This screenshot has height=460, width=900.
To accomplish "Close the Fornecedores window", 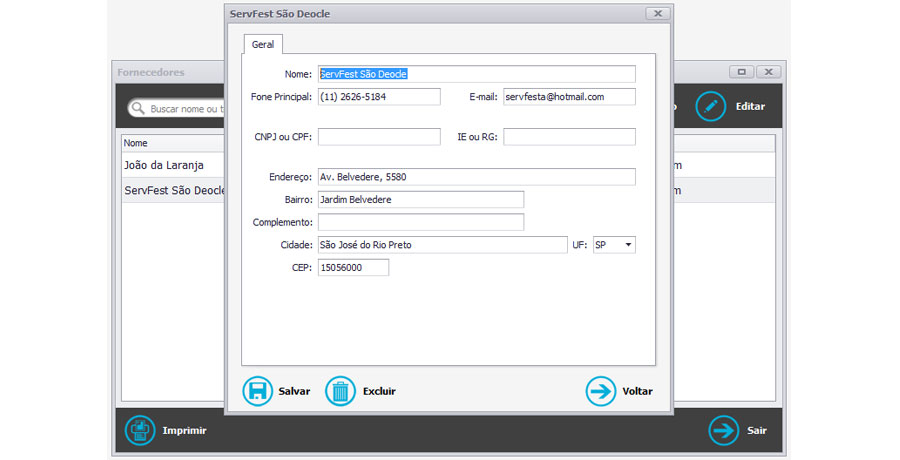I will [768, 72].
